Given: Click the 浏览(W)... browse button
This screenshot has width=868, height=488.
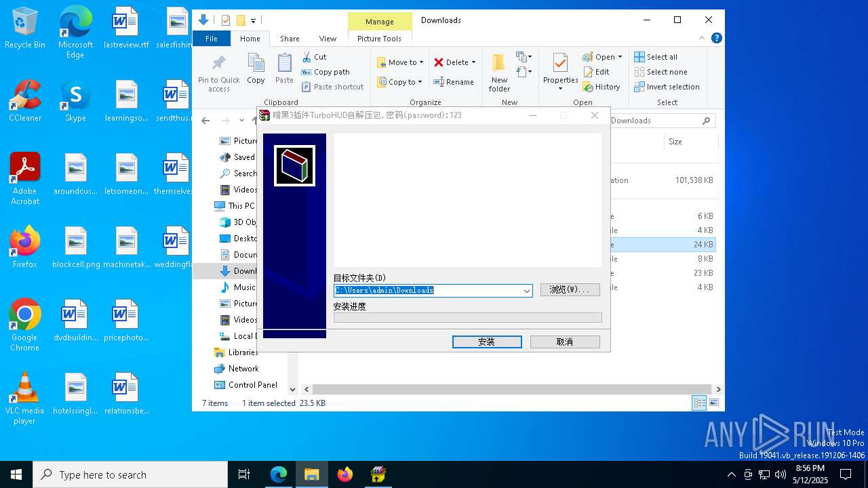Looking at the screenshot, I should [x=570, y=289].
